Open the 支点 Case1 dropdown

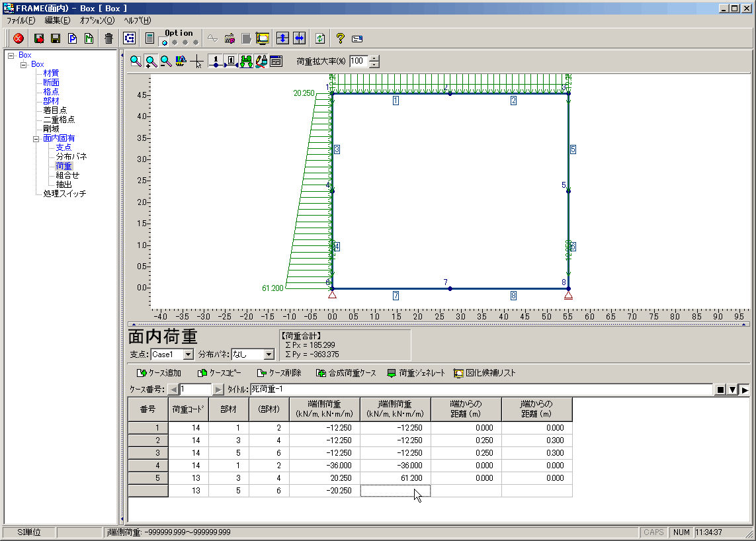click(x=188, y=354)
